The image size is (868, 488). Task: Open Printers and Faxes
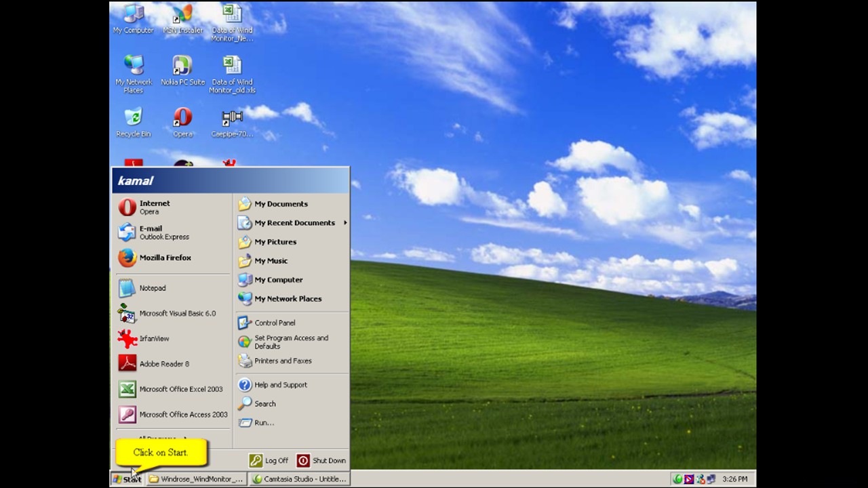point(292,361)
